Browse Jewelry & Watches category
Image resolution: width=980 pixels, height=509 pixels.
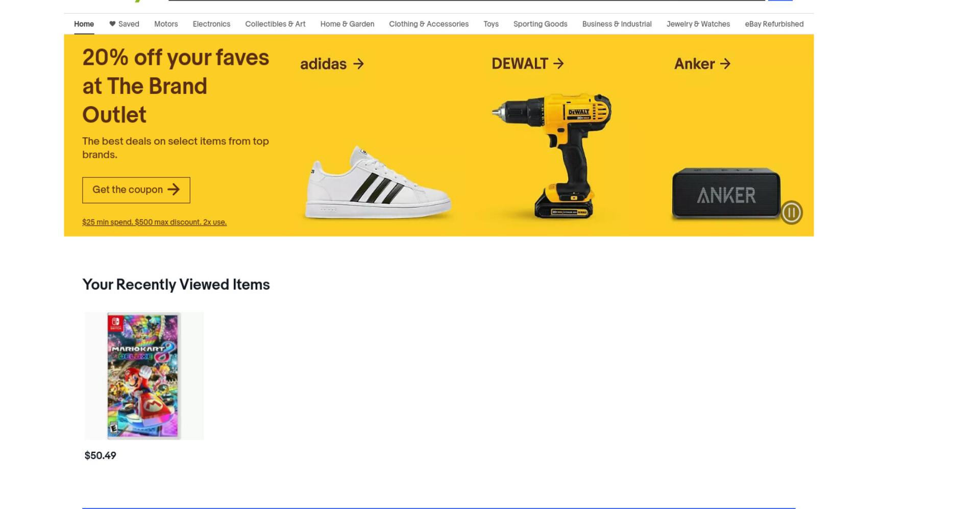(x=698, y=24)
